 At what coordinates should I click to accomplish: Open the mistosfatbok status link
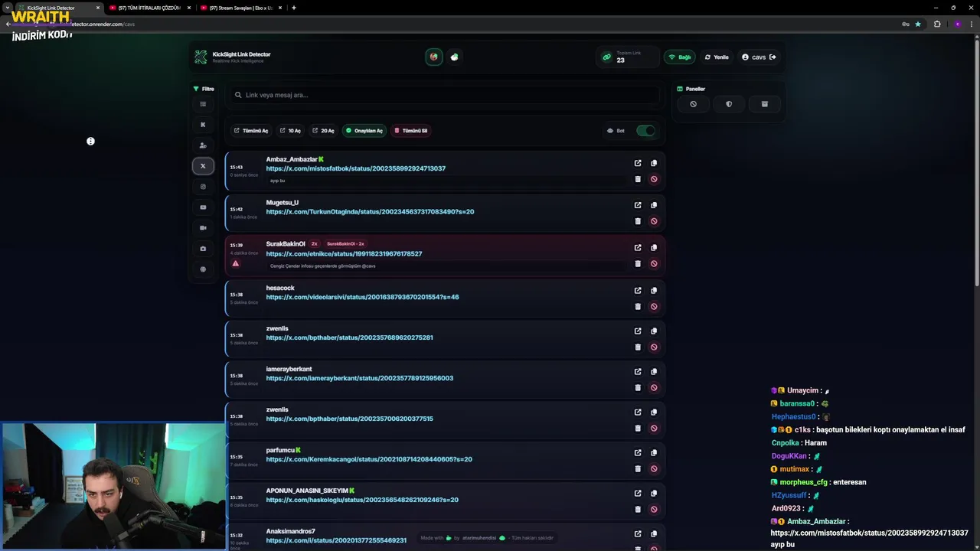355,168
